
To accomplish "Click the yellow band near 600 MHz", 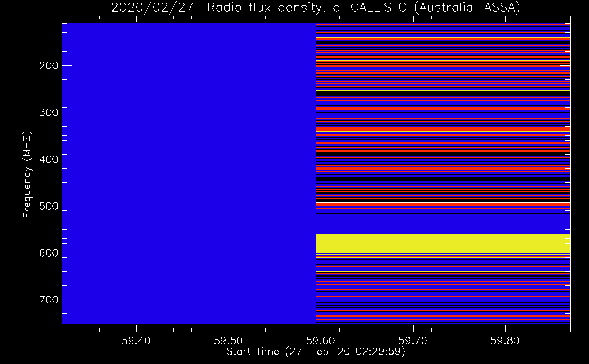I will [x=443, y=244].
